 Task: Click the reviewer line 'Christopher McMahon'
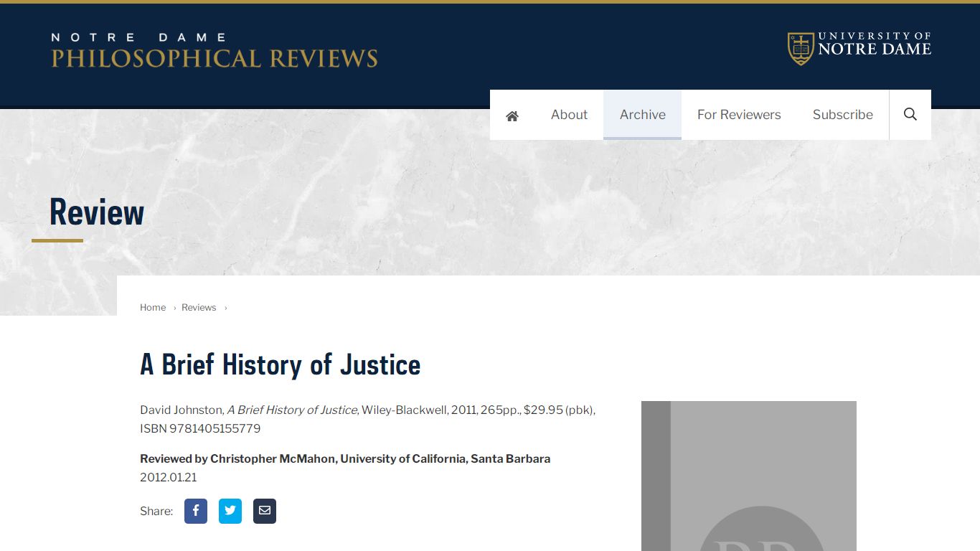273,458
